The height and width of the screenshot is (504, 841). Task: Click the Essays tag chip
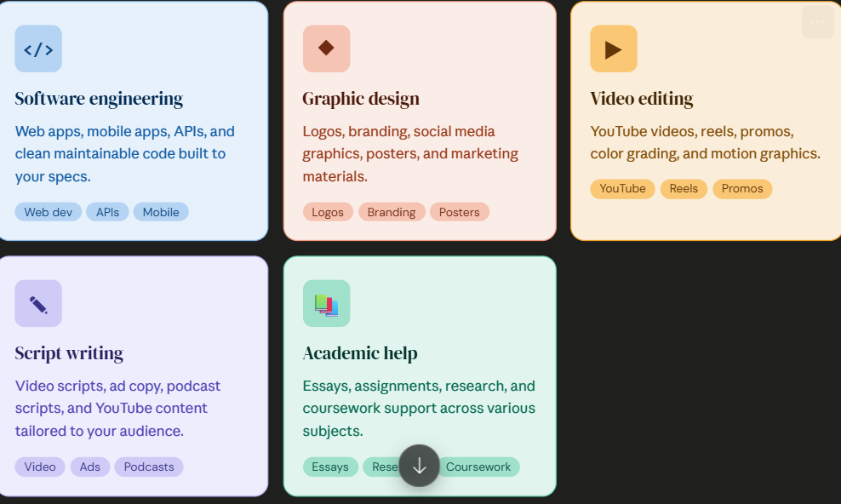[330, 467]
